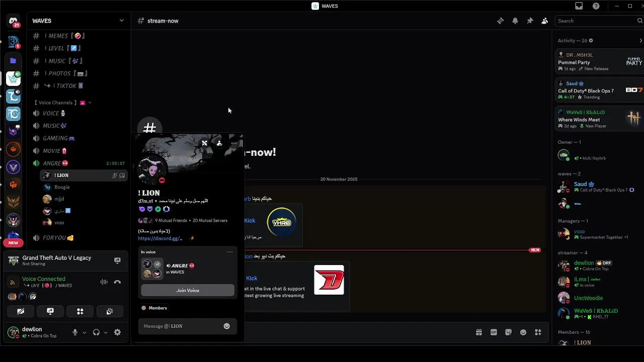The image size is (644, 362).
Task: Deafen with the headphones icon
Action: (96, 332)
